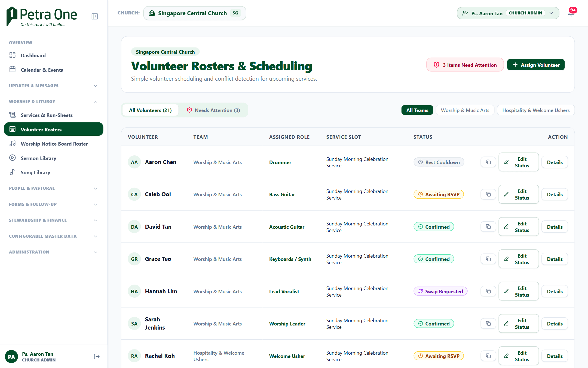Edit status for Hannah Lim
Image resolution: width=588 pixels, height=368 pixels.
(x=519, y=291)
